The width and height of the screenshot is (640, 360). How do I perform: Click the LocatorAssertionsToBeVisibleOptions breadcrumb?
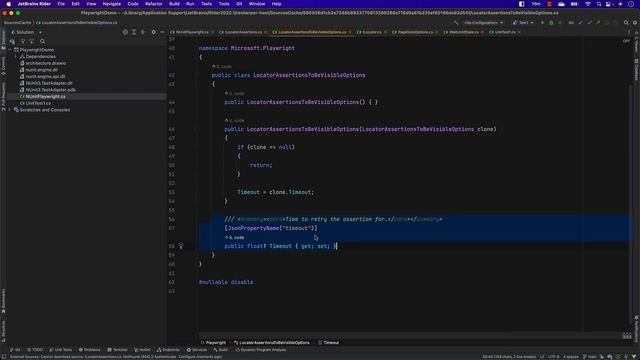tap(272, 342)
